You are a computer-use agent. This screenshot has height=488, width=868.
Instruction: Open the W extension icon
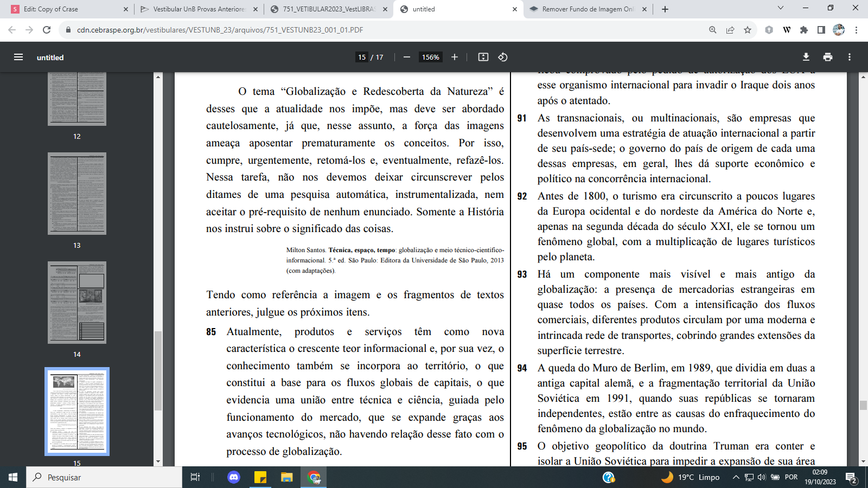pyautogui.click(x=787, y=30)
